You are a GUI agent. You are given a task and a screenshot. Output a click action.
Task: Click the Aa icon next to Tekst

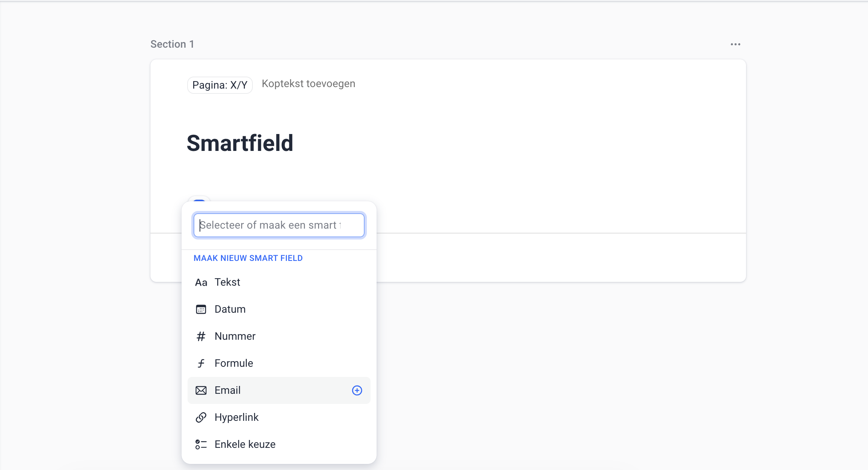point(201,282)
